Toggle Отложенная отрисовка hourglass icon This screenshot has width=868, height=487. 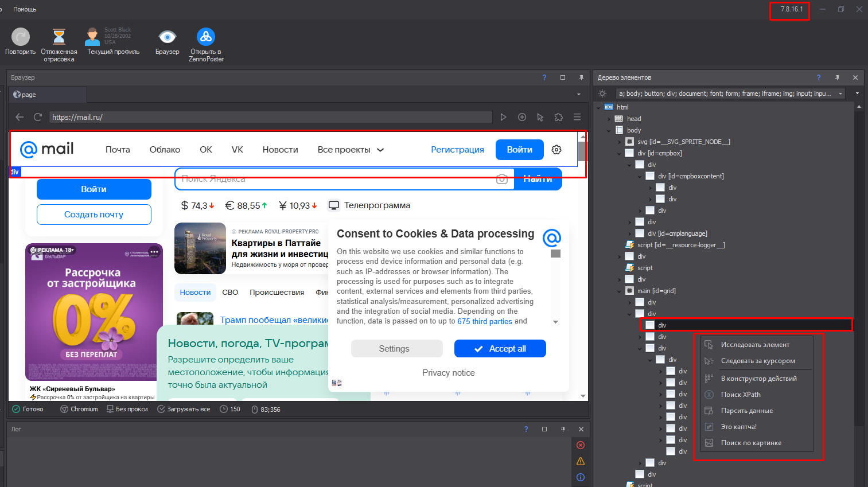pyautogui.click(x=59, y=37)
